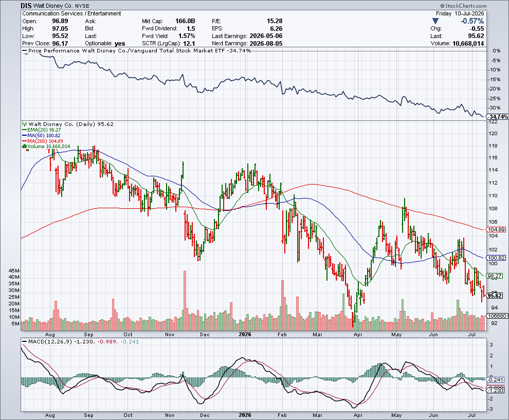509x420 pixels.
Task: Click Communication Services / Entertainment sector text
Action: 71,13
